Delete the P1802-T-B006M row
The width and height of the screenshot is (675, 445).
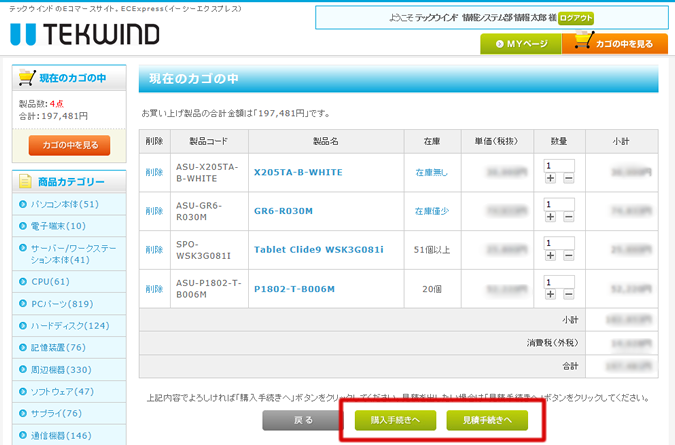pos(154,289)
